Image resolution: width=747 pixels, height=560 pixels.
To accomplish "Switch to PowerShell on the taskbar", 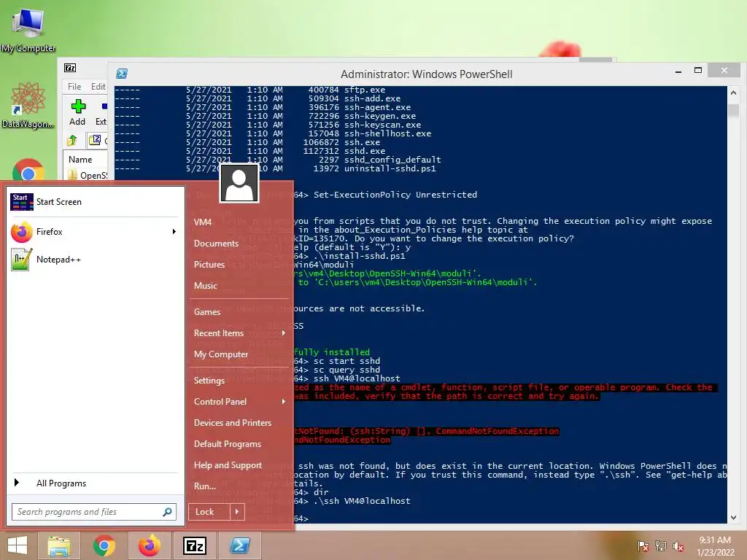I will pyautogui.click(x=239, y=545).
